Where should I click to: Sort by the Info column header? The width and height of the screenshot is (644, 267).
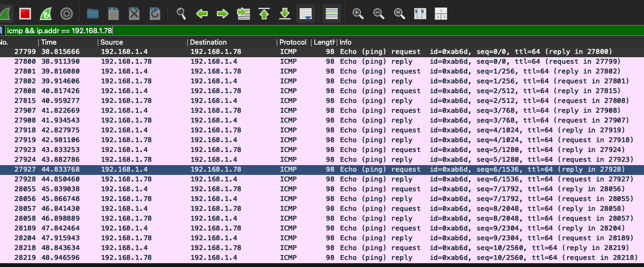click(491, 43)
